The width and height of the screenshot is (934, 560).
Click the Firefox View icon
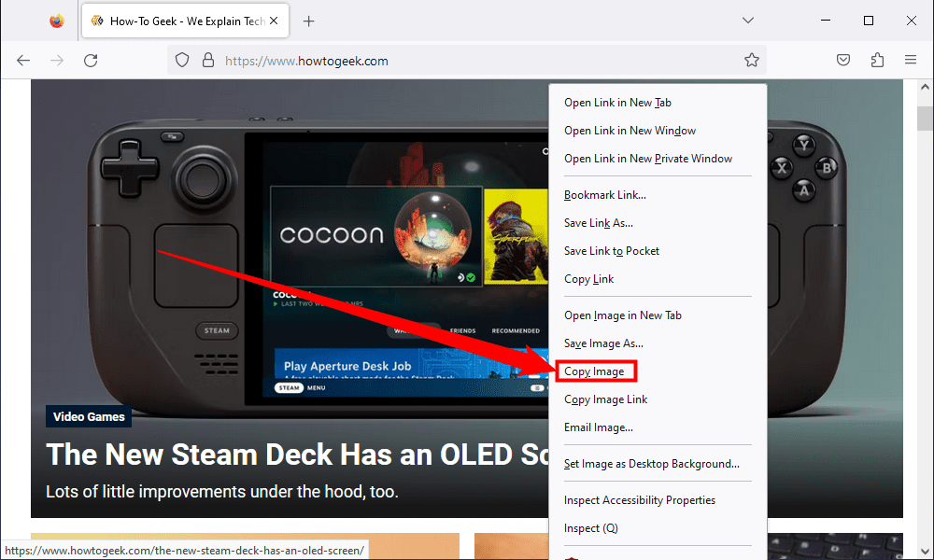(x=57, y=21)
